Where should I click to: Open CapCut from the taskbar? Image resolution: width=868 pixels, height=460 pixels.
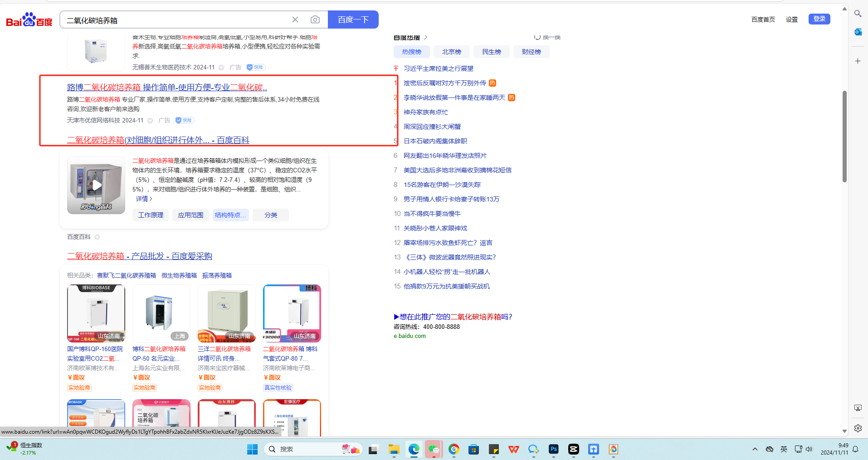(x=574, y=449)
